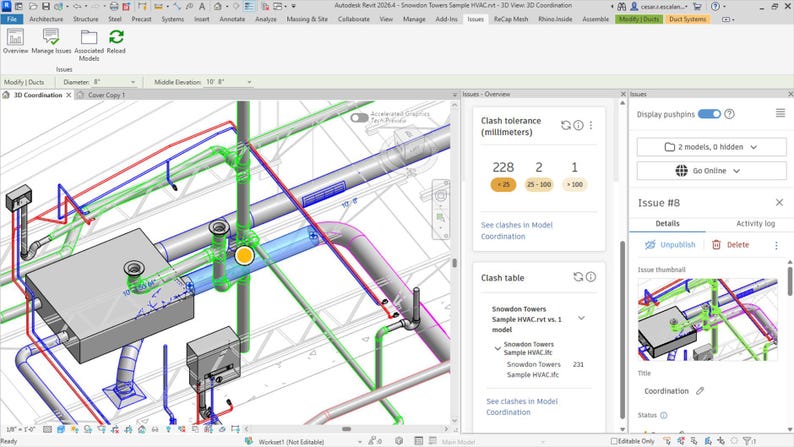The height and width of the screenshot is (447, 794).
Task: Click the visual style cube icon in view control bar
Action: coord(61,429)
